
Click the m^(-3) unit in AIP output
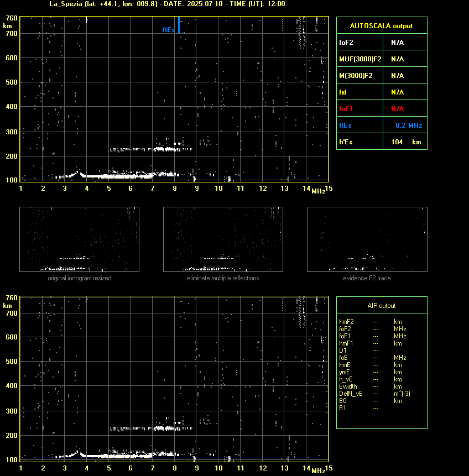click(402, 394)
